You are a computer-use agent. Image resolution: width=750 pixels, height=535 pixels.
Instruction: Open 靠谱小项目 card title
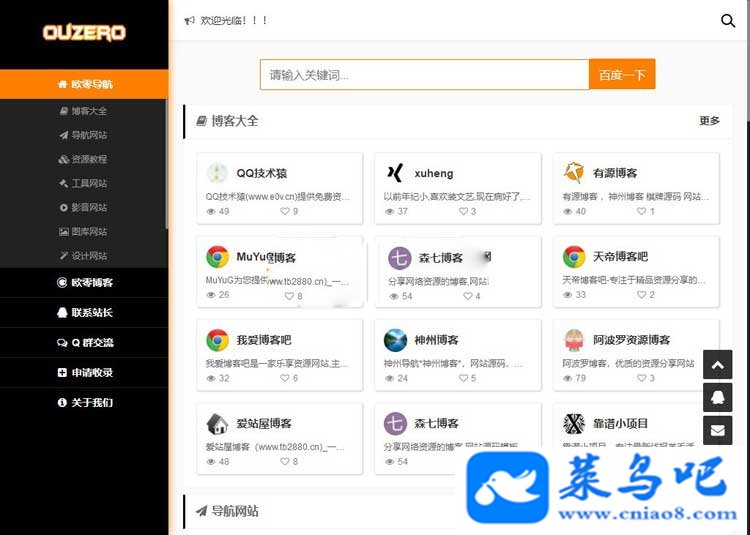click(620, 424)
